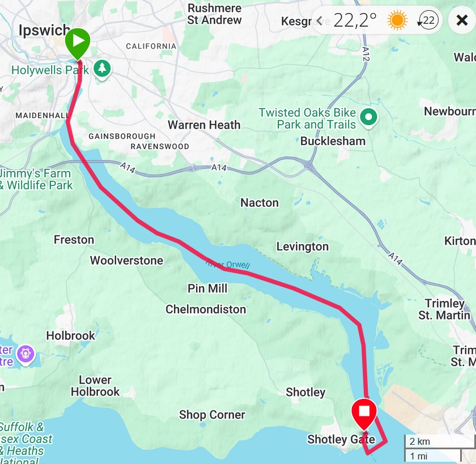476x464 pixels.
Task: Click the 1 mi scale bar
Action: [433, 456]
